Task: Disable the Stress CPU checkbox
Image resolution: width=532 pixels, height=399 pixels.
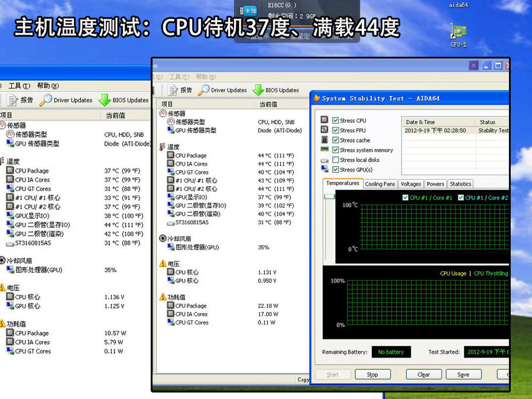Action: tap(336, 121)
